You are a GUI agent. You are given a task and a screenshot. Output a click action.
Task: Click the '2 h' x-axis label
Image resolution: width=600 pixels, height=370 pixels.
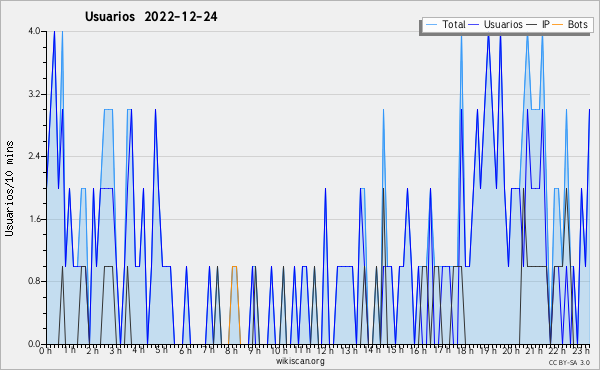tap(93, 350)
